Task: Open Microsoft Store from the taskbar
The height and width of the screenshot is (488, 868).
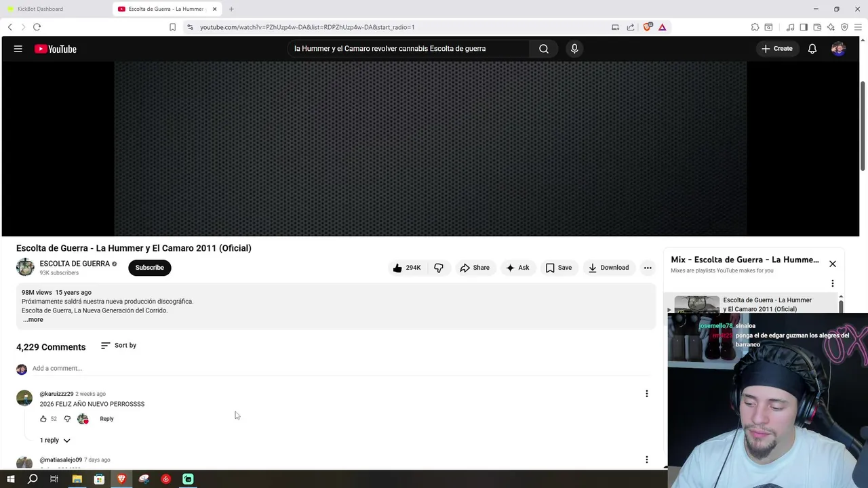Action: [99, 479]
